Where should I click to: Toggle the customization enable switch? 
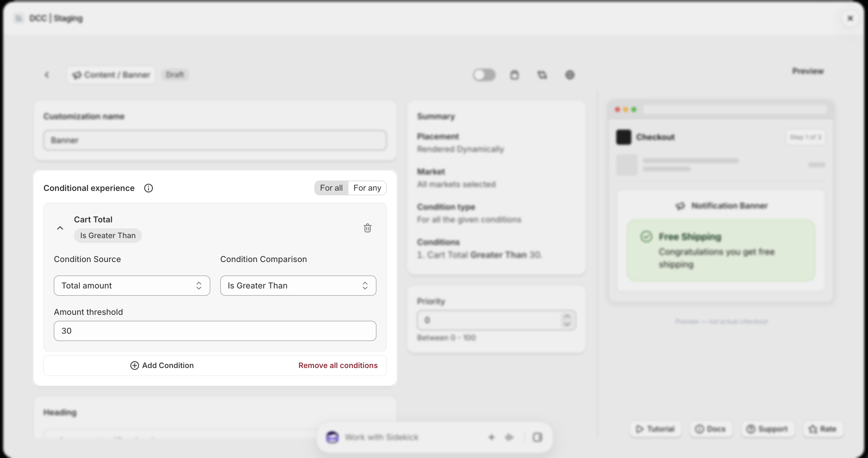[x=484, y=75]
